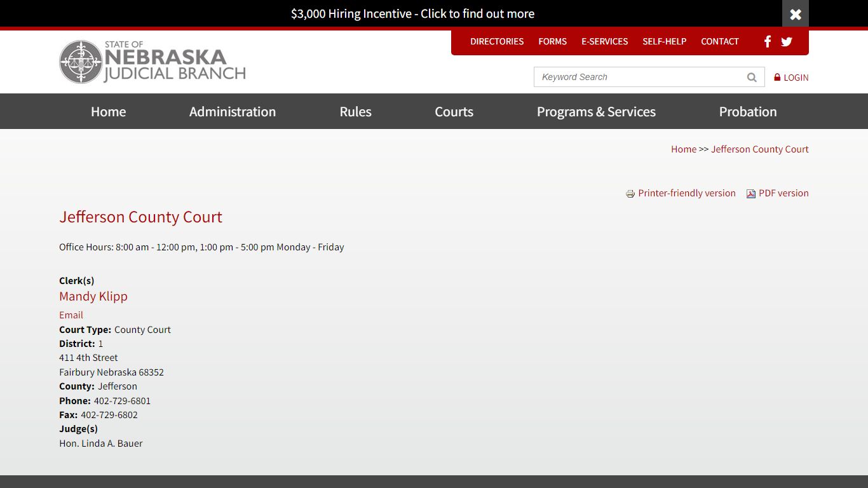Follow the Home breadcrumb link

684,149
